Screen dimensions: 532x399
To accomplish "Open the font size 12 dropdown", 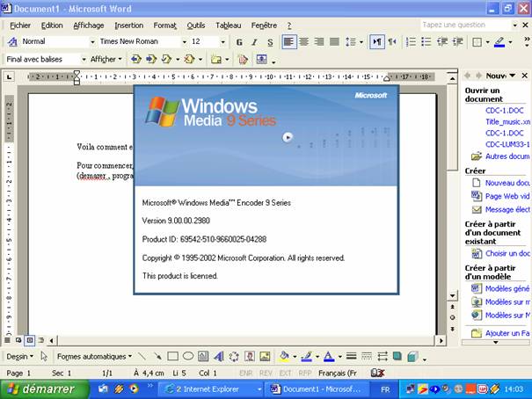I will pyautogui.click(x=222, y=42).
